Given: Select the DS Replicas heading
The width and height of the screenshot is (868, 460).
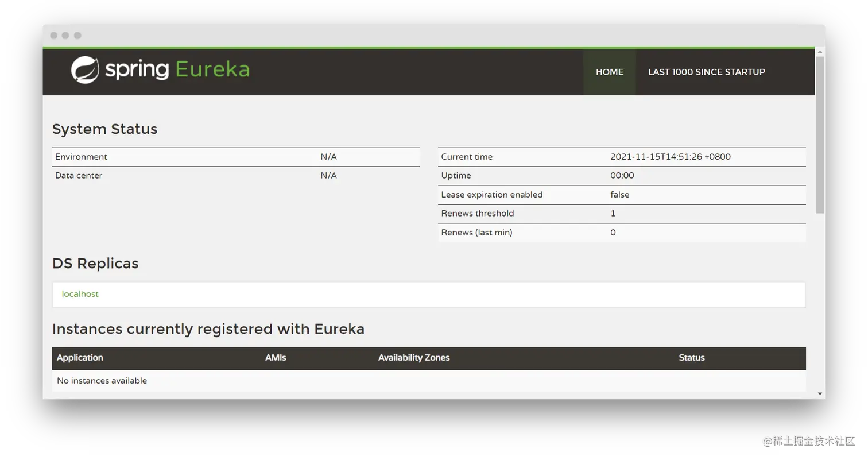Looking at the screenshot, I should pos(95,264).
